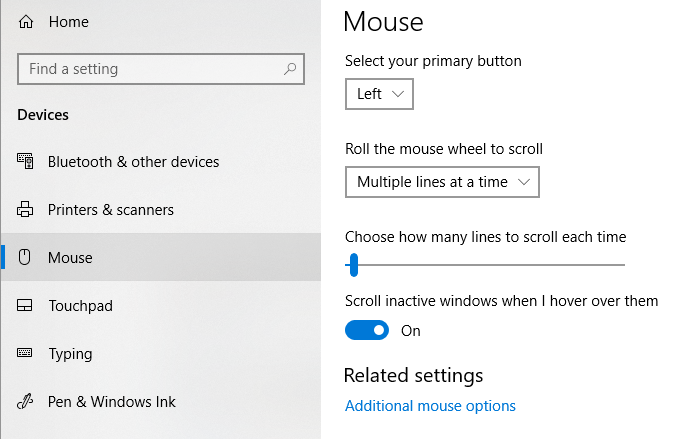Click the lines-to-scroll slider thumb
The image size is (694, 439).
pyautogui.click(x=353, y=265)
